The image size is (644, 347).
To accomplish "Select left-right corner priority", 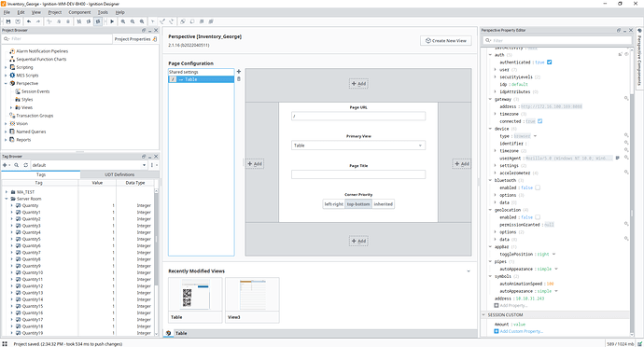I will click(333, 204).
